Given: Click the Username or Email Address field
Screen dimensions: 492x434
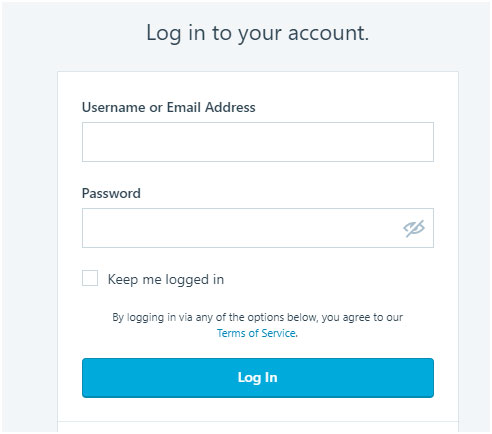Looking at the screenshot, I should (258, 142).
